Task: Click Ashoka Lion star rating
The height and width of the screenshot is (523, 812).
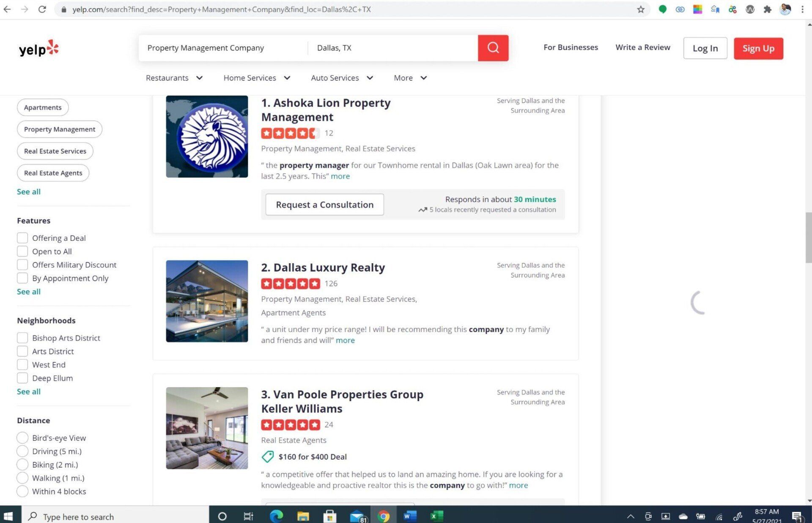Action: pos(290,133)
